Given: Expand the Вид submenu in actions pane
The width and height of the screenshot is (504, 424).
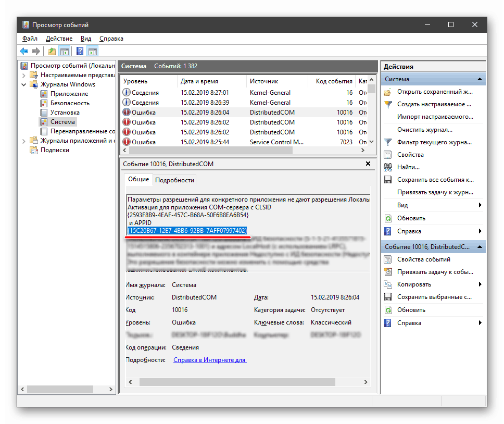Looking at the screenshot, I should click(x=480, y=205).
